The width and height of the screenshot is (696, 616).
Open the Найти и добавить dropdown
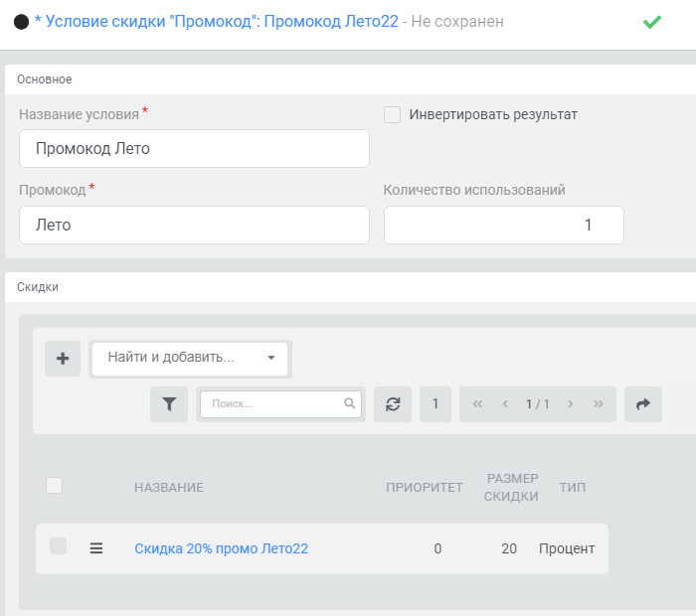click(x=190, y=359)
